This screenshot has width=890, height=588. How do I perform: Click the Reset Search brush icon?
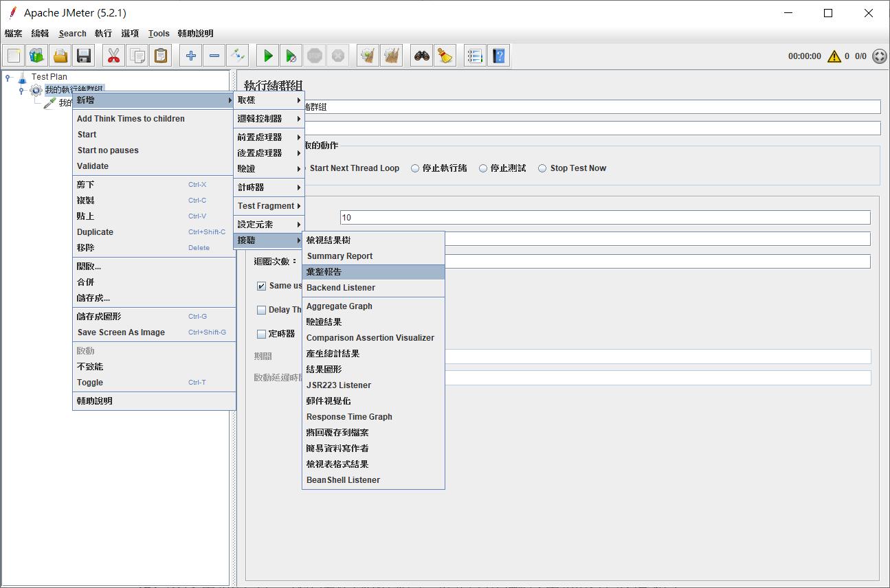coord(445,56)
